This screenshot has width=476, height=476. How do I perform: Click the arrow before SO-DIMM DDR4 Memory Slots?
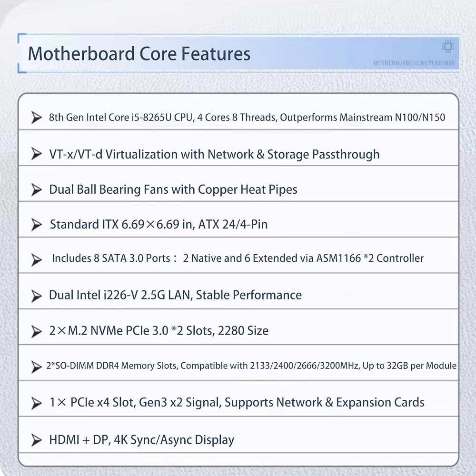click(37, 367)
